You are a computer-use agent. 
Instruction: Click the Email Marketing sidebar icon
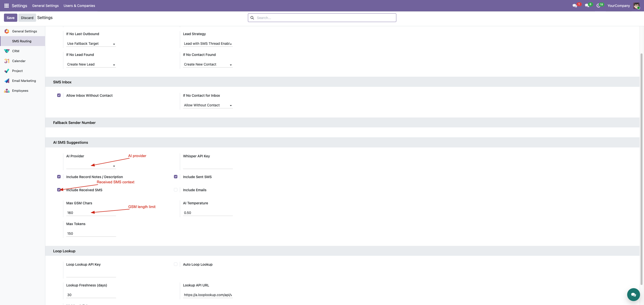[x=7, y=81]
